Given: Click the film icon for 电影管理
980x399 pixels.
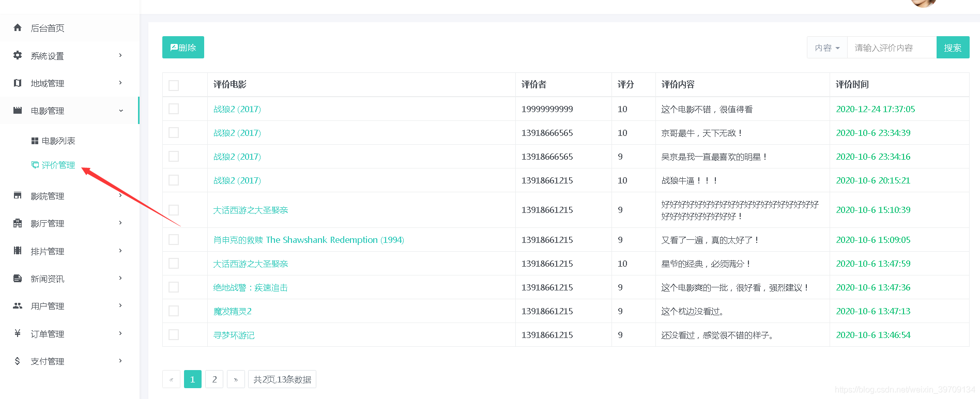Looking at the screenshot, I should (x=18, y=111).
